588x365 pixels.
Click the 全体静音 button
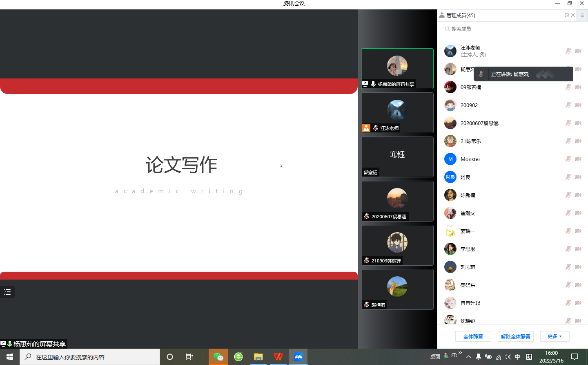coord(473,336)
